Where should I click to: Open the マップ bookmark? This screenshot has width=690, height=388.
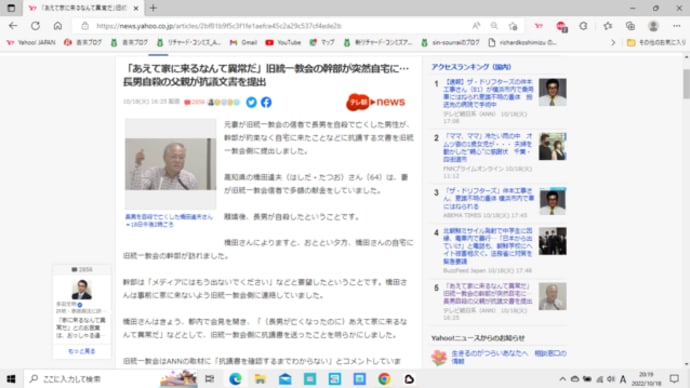322,42
